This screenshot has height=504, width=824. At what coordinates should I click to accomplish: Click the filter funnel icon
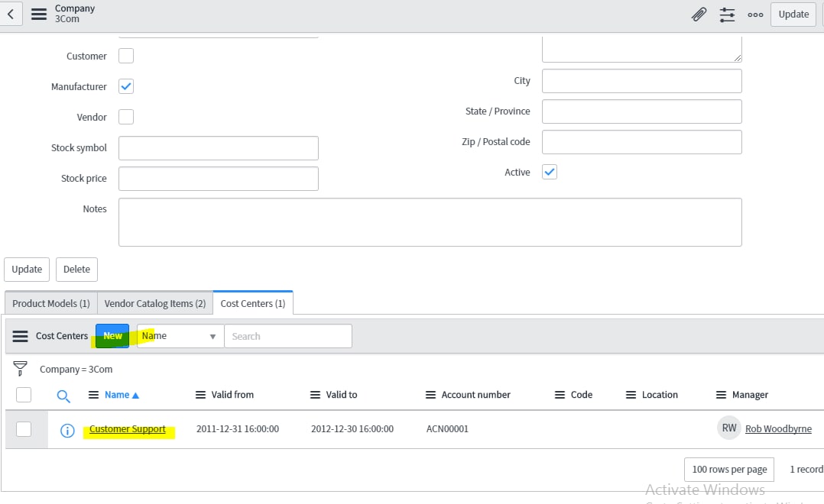click(x=20, y=369)
